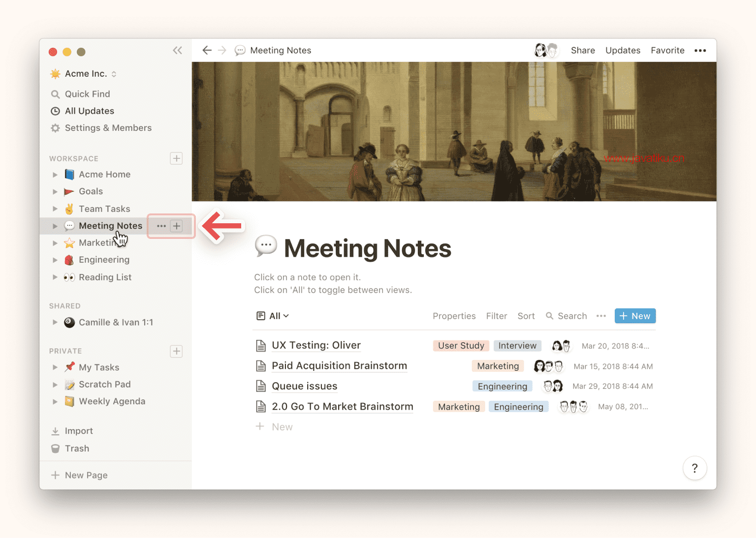756x538 pixels.
Task: Open Meeting Notes sidebar three-dot options
Action: (161, 226)
